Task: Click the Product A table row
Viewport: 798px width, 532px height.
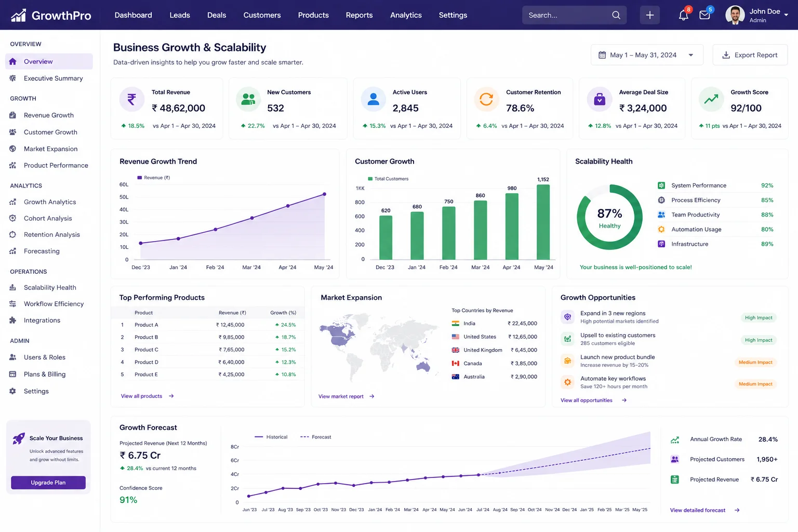Action: (x=208, y=325)
